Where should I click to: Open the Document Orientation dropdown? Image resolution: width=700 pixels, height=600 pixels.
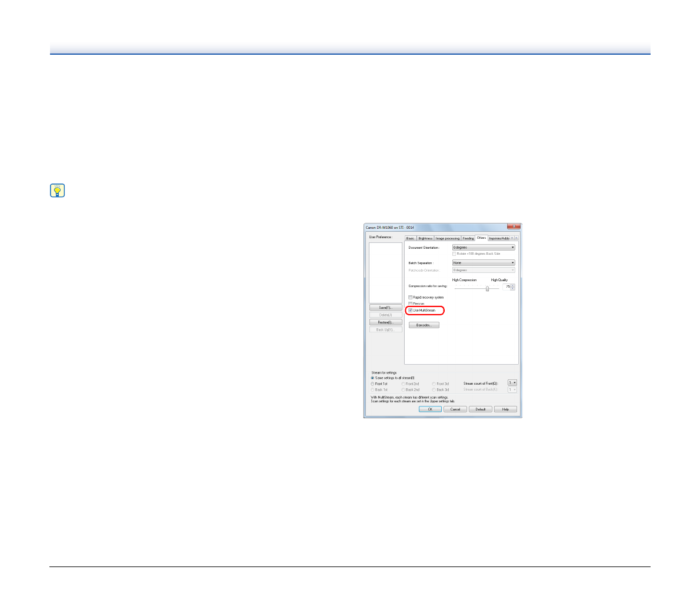click(x=483, y=248)
